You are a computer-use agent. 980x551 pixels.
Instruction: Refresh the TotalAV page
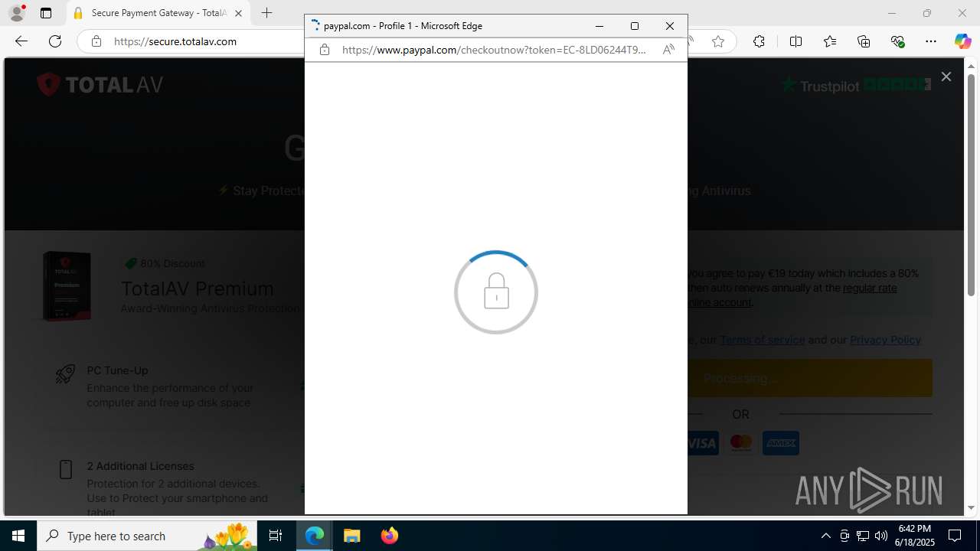point(55,41)
